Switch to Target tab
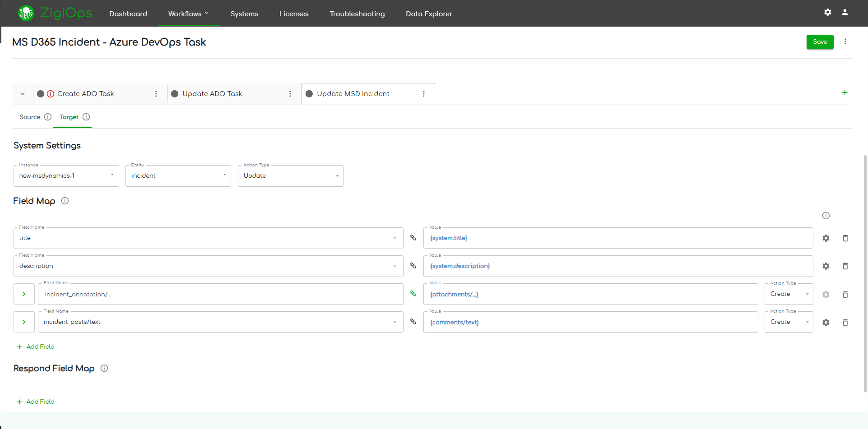The width and height of the screenshot is (868, 429). click(x=69, y=117)
